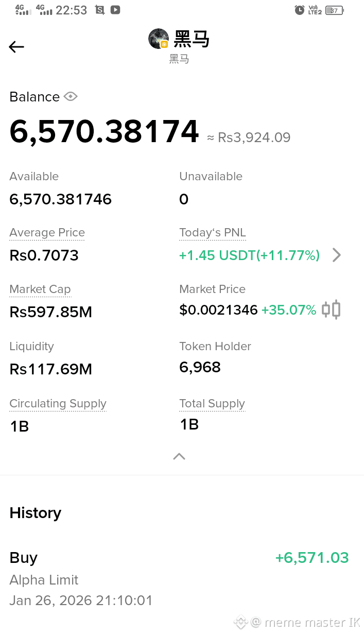364x635 pixels.
Task: Open the candlestick chart icon
Action: click(x=331, y=310)
